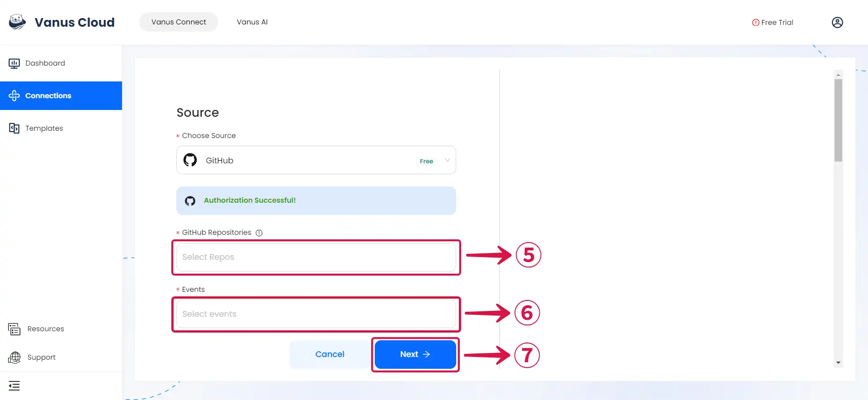Viewport: 868px width, 400px height.
Task: Open Templates from the sidebar
Action: click(x=61, y=128)
